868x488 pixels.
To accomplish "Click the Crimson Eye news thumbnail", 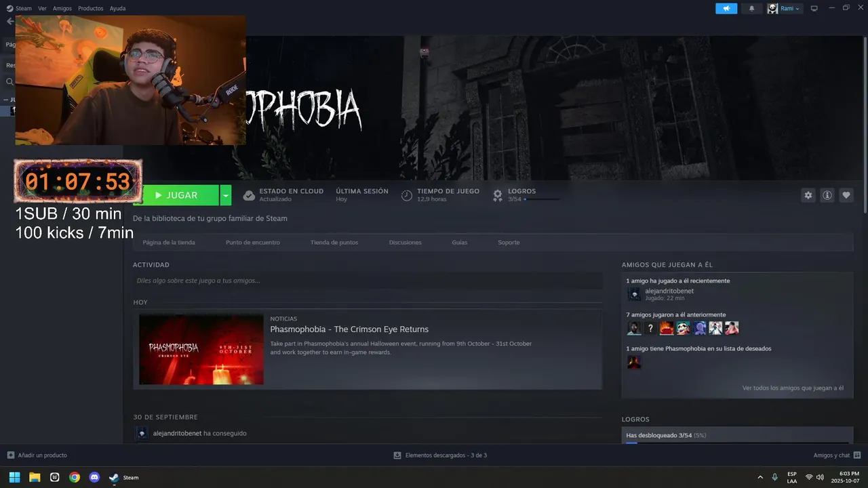I will tap(201, 349).
